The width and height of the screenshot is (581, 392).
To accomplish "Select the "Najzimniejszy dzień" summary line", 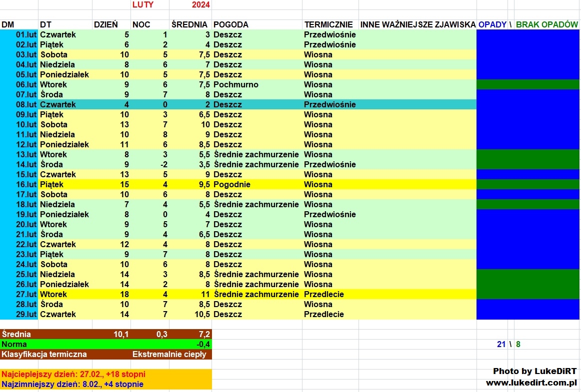I will tap(72, 384).
